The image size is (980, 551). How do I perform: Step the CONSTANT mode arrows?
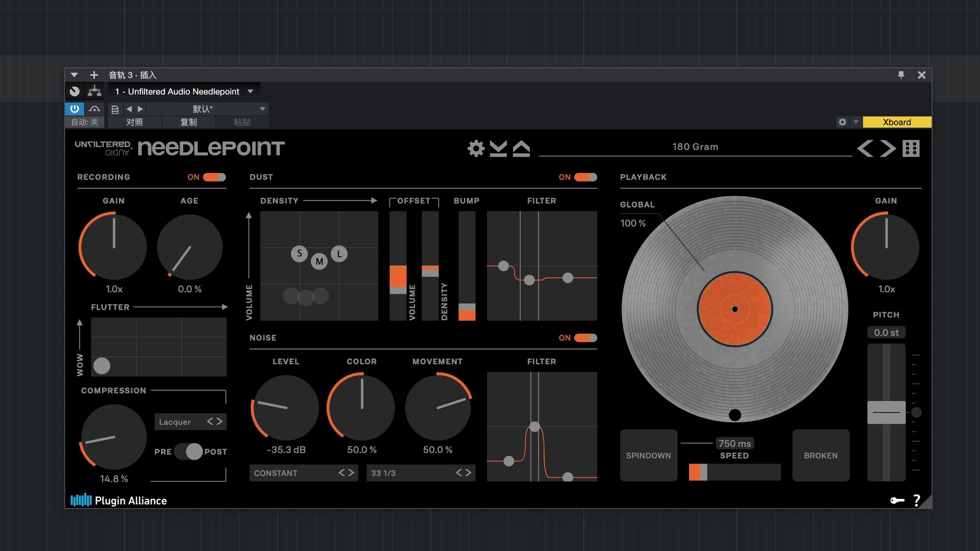point(347,473)
